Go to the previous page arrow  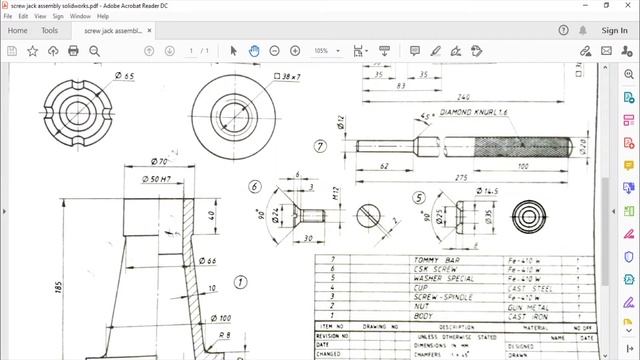pyautogui.click(x=149, y=51)
